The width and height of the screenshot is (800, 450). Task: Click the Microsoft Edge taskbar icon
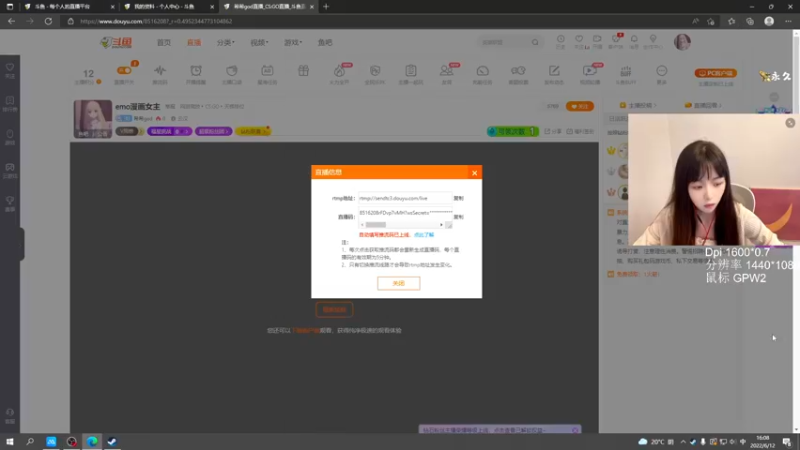coord(92,442)
